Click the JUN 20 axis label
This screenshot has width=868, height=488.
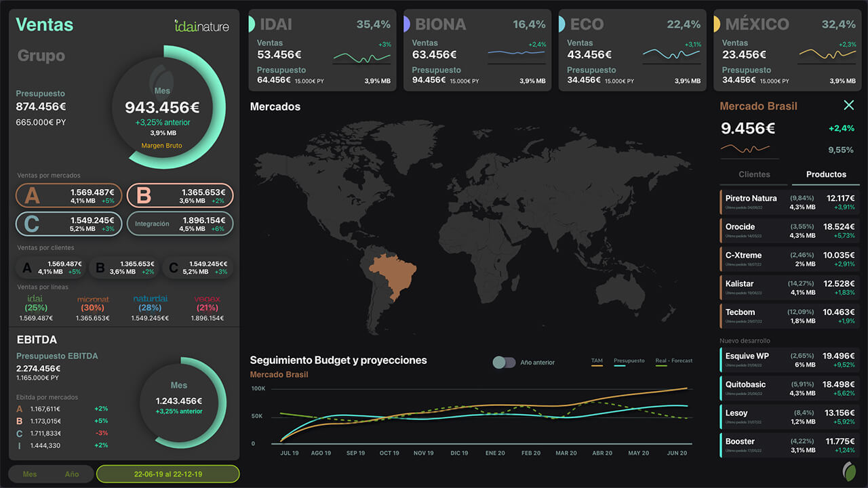click(677, 453)
